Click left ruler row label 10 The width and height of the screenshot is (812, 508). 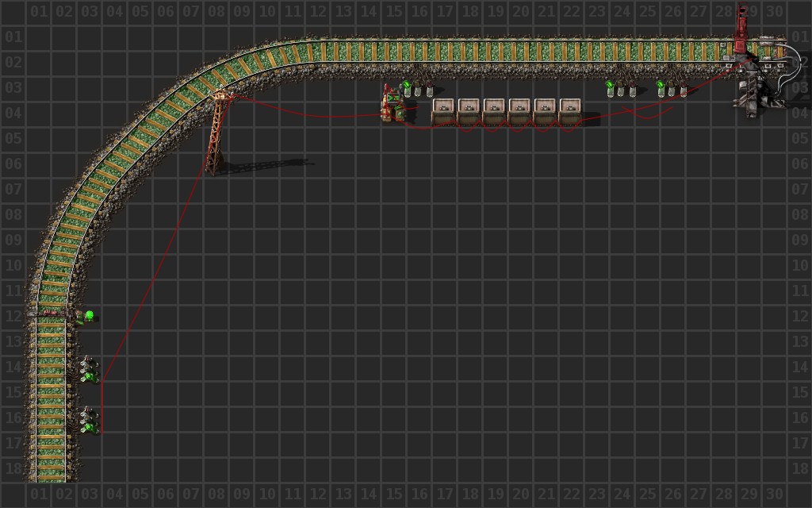13,265
